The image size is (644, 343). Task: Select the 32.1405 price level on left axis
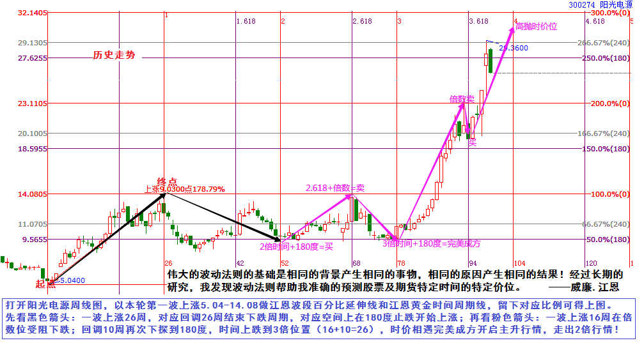[15, 13]
